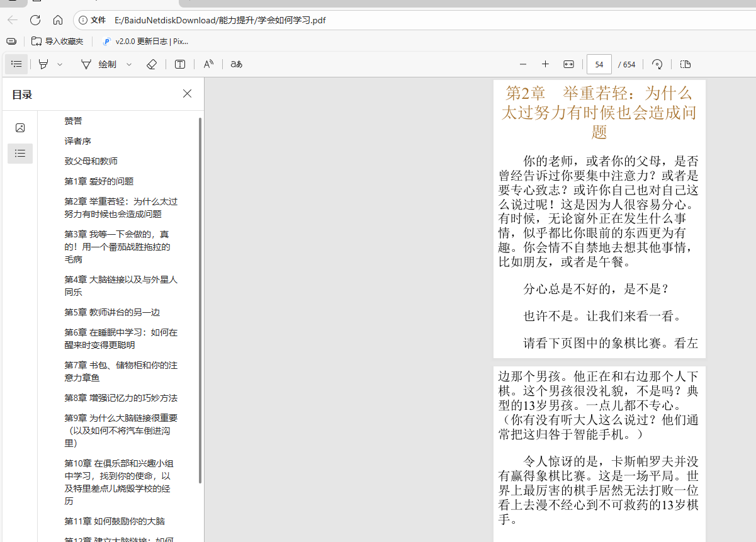Image resolution: width=756 pixels, height=542 pixels.
Task: Switch to the outline list tab
Action: 20,153
